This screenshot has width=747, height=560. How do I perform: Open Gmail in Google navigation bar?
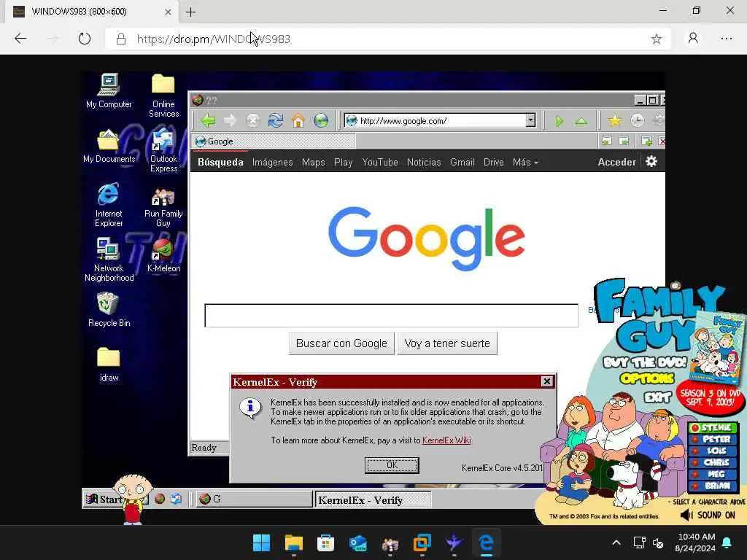(x=462, y=163)
